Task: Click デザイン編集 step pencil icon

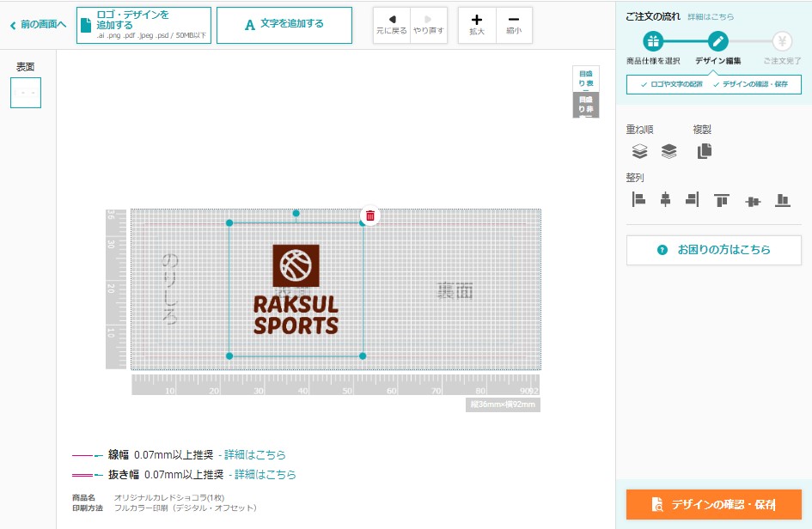Action: click(717, 41)
